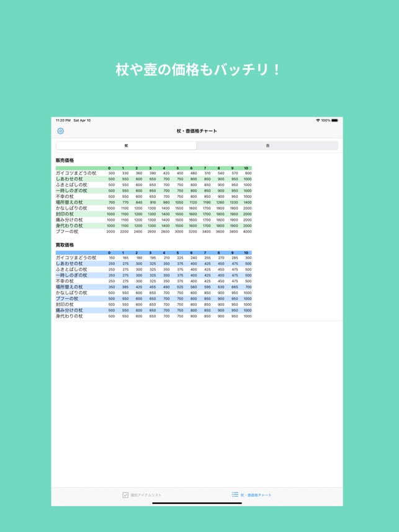The height and width of the screenshot is (532, 399).
Task: Open settings via the gear icon
Action: coord(60,131)
